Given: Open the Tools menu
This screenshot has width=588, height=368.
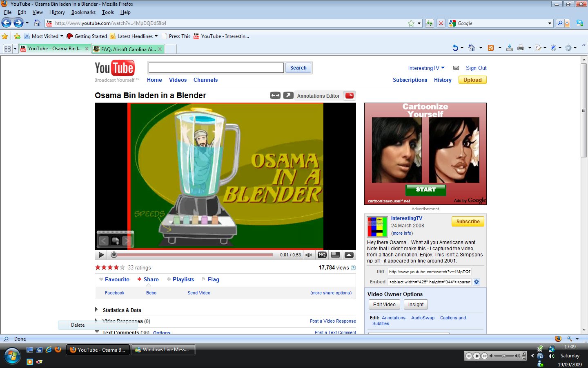Looking at the screenshot, I should tap(108, 12).
